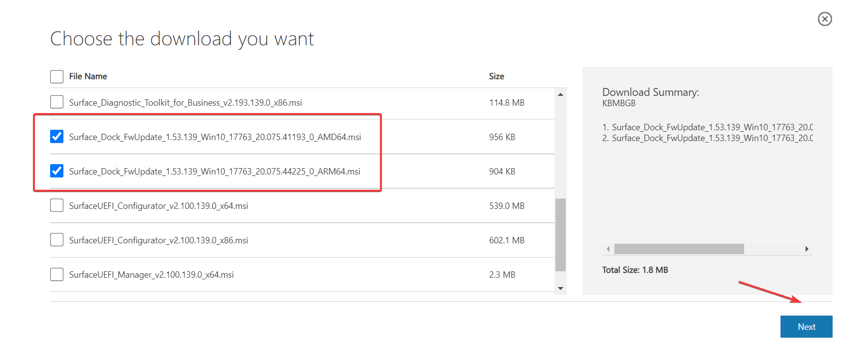The height and width of the screenshot is (349, 868).
Task: Uncheck the Surface_Dock_FwUpdate ARM64.msi checkbox
Action: point(57,171)
